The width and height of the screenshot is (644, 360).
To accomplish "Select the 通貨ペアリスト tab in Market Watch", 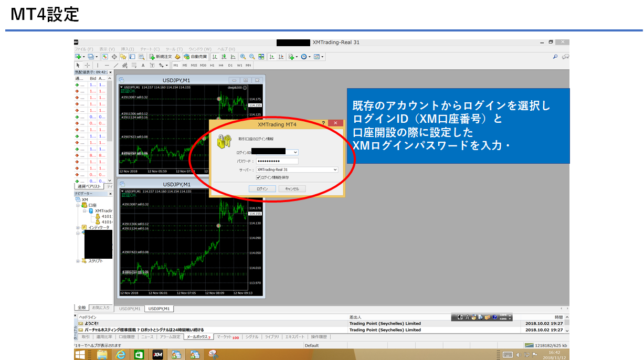I will tap(89, 186).
